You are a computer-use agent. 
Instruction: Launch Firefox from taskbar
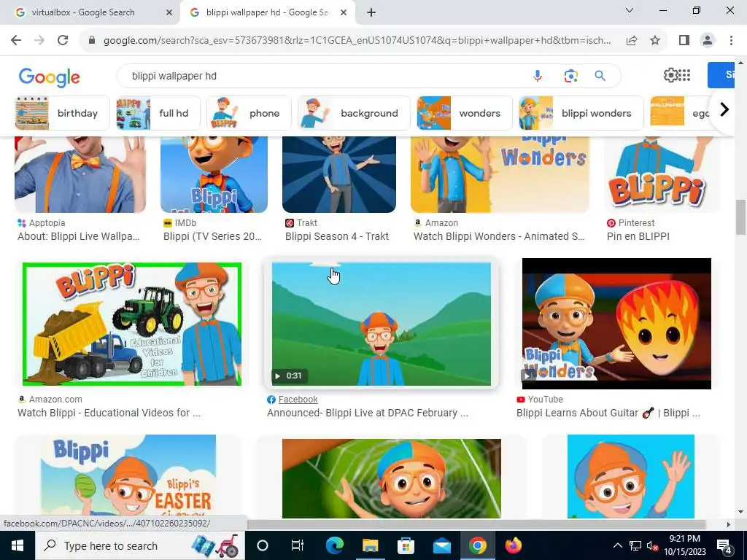click(513, 545)
